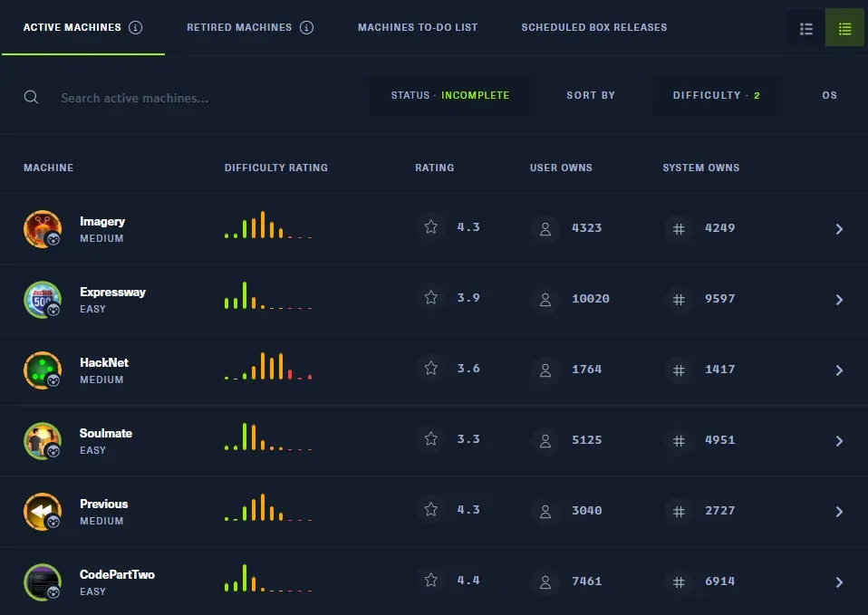Open the OS filter dropdown

[829, 95]
